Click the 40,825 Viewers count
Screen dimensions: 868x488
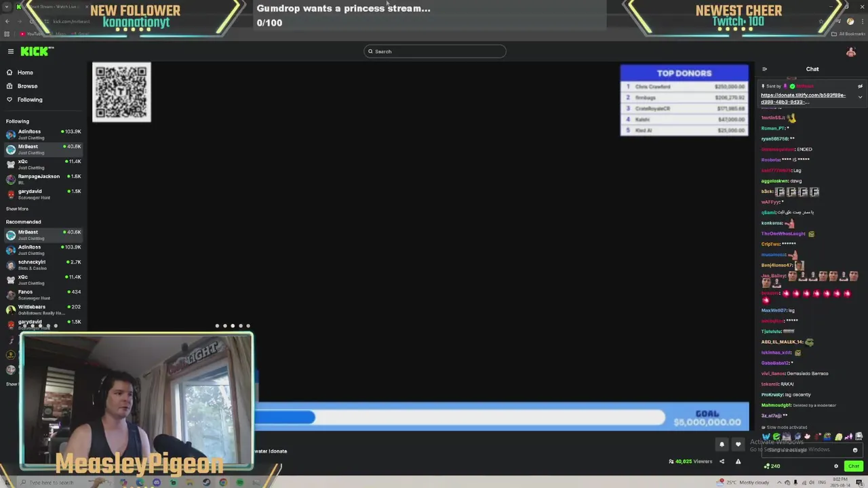[x=690, y=462]
